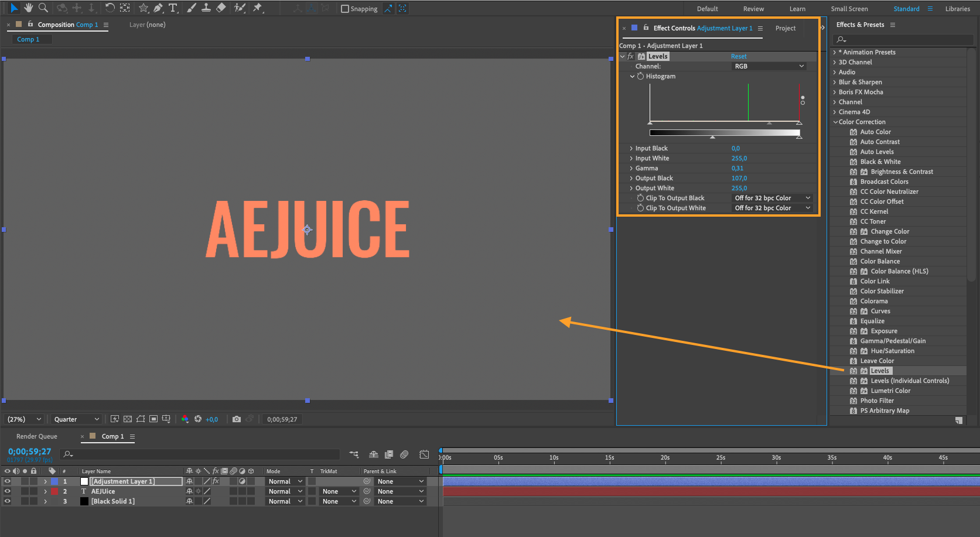The width and height of the screenshot is (980, 537).
Task: Hide the AEJUice text layer
Action: (8, 491)
